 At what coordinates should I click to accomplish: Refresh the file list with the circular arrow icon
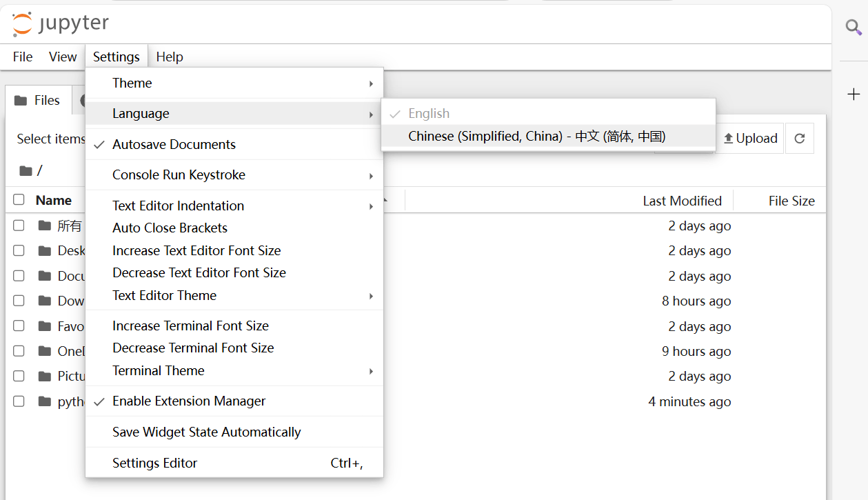(x=800, y=139)
